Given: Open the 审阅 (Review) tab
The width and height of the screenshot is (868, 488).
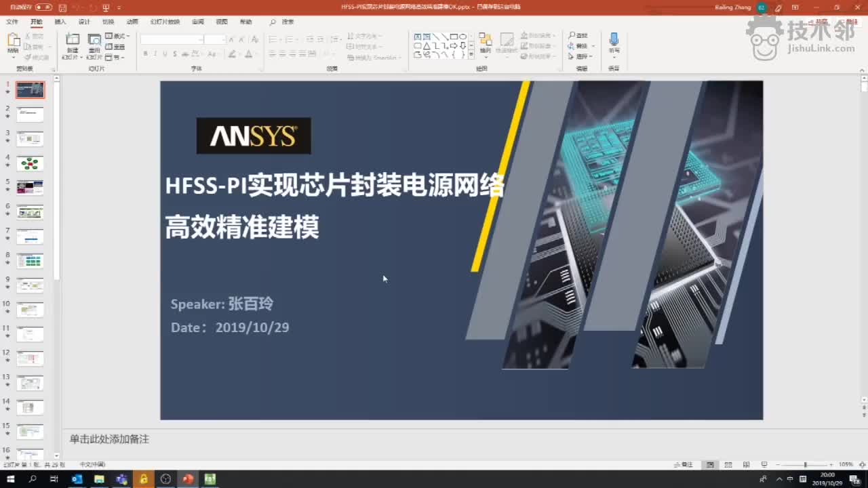Looking at the screenshot, I should tap(197, 22).
